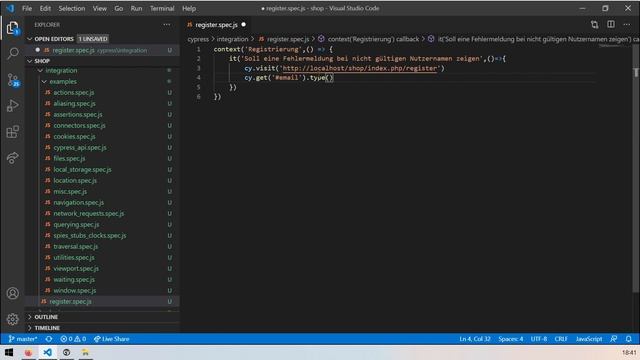This screenshot has width=640, height=360.
Task: Change encoding via UTF-8 indicator
Action: pyautogui.click(x=539, y=339)
